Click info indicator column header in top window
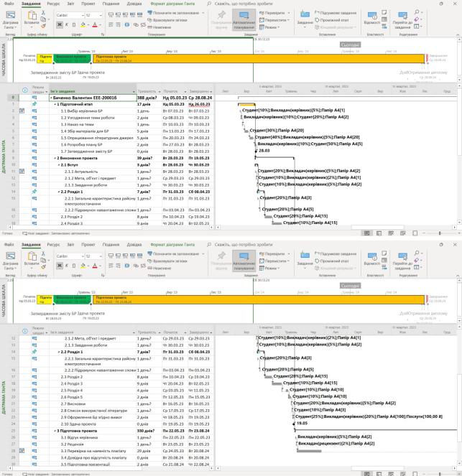The width and height of the screenshot is (462, 476). click(x=25, y=90)
